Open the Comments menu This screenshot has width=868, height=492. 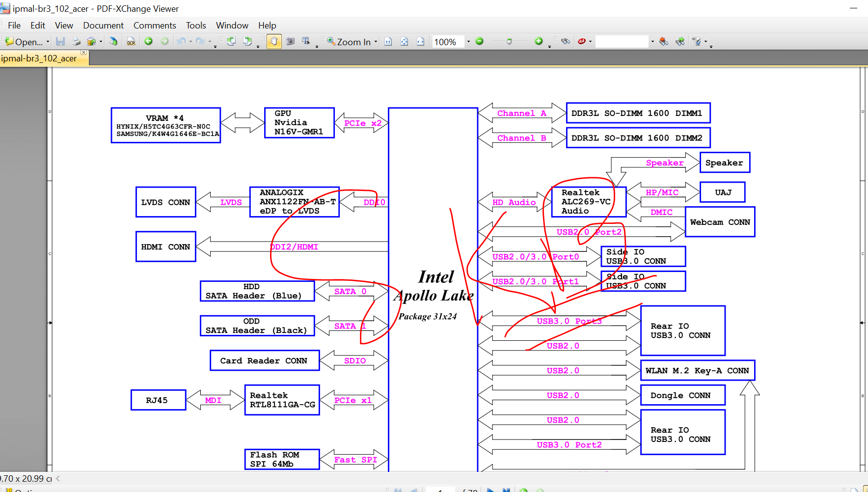pyautogui.click(x=155, y=26)
